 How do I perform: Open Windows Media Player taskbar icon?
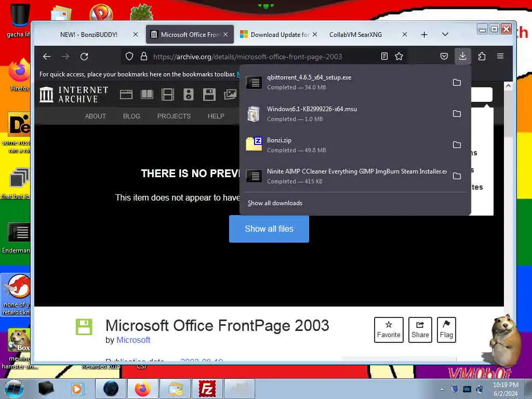77,389
